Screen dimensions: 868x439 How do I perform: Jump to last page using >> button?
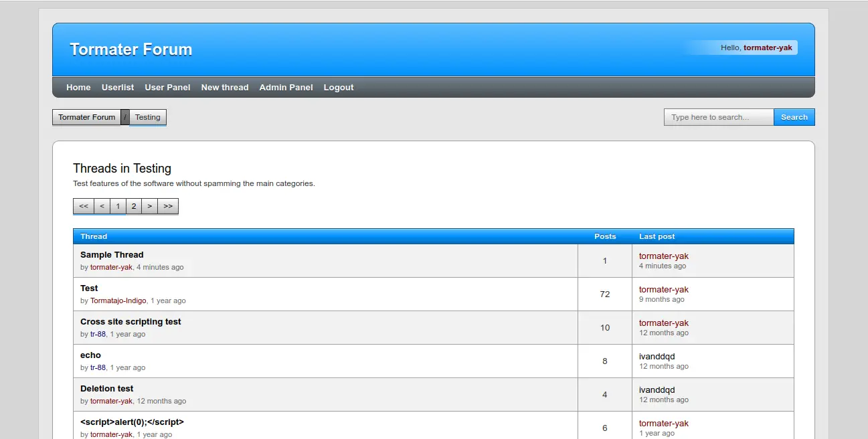[x=168, y=206]
